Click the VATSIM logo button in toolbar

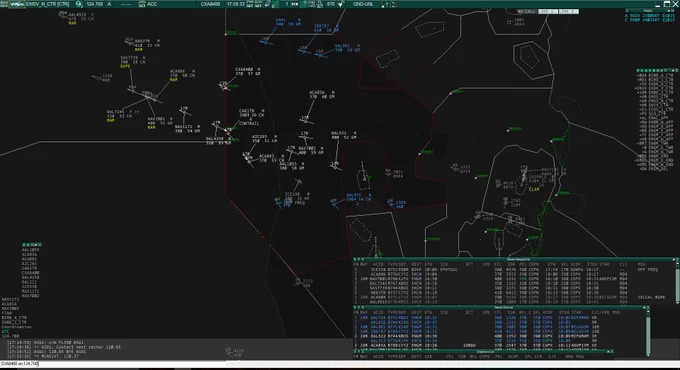tap(17, 4)
